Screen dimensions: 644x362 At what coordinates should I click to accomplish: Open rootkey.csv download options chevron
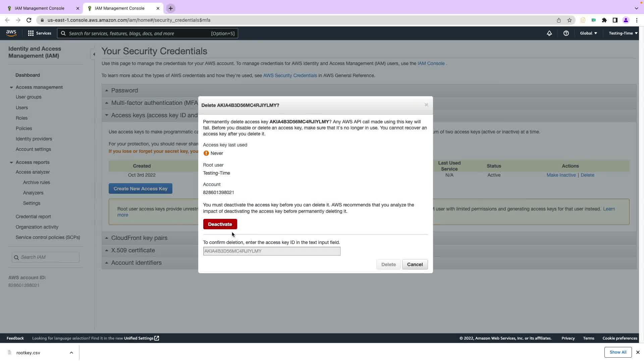click(71, 353)
